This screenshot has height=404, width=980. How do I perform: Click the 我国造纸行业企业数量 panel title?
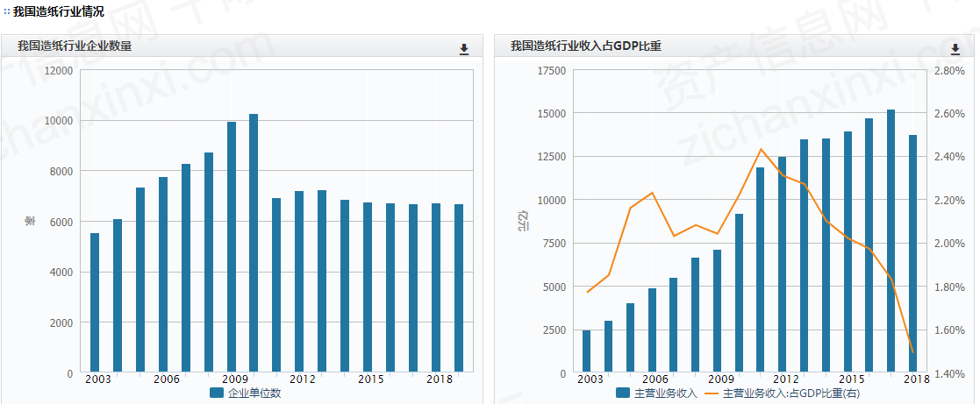[x=75, y=46]
